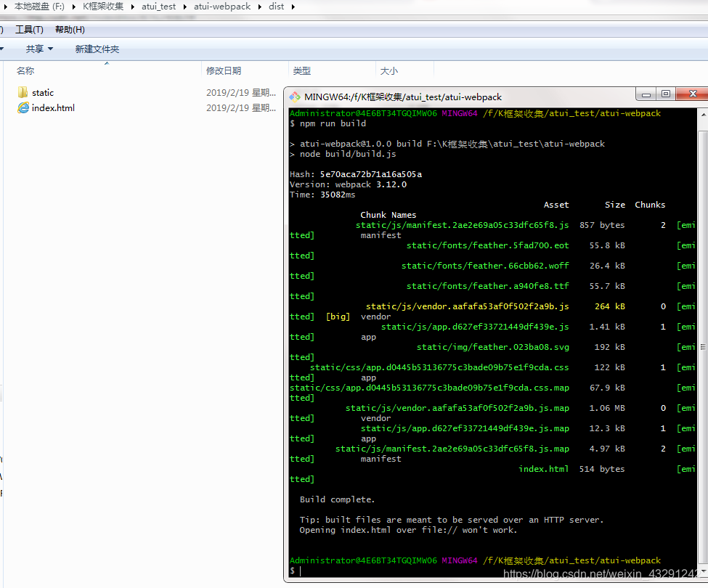Click the 'Chunks' column heading in terminal

(x=650, y=205)
